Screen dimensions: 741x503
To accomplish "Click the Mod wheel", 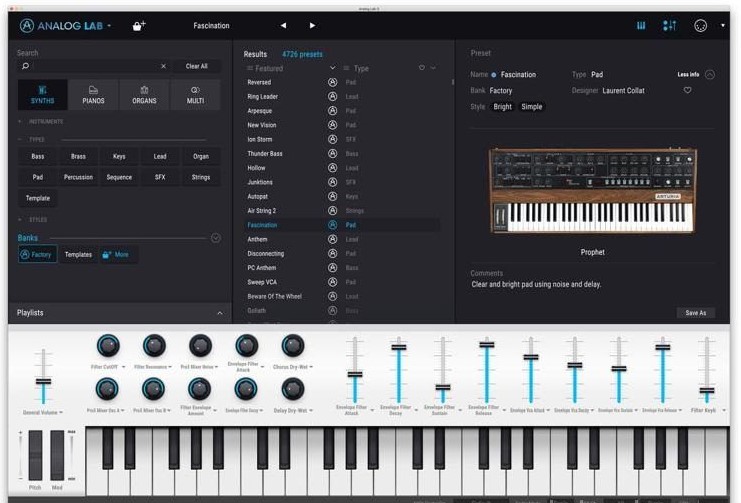I will tap(57, 455).
